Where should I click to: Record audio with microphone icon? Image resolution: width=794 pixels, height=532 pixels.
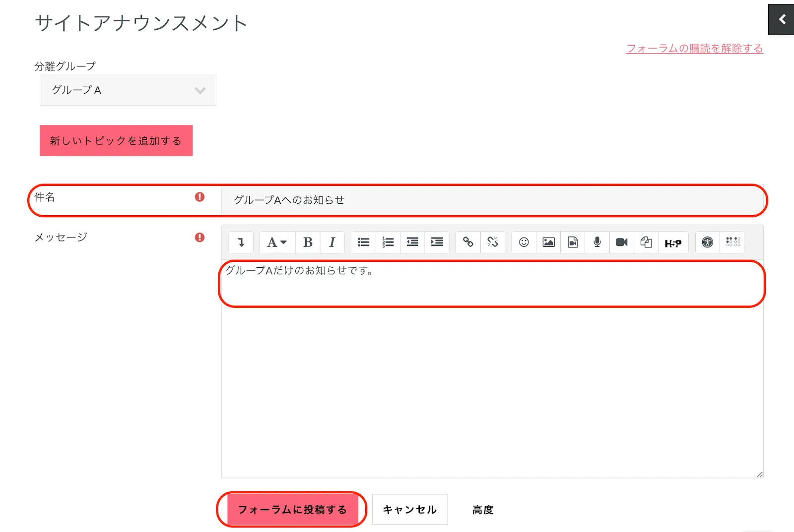tap(597, 242)
